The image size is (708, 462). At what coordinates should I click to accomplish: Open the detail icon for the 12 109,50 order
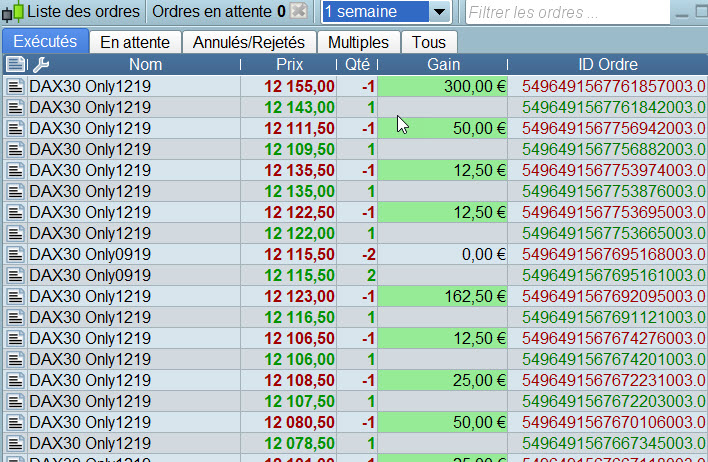click(x=15, y=149)
